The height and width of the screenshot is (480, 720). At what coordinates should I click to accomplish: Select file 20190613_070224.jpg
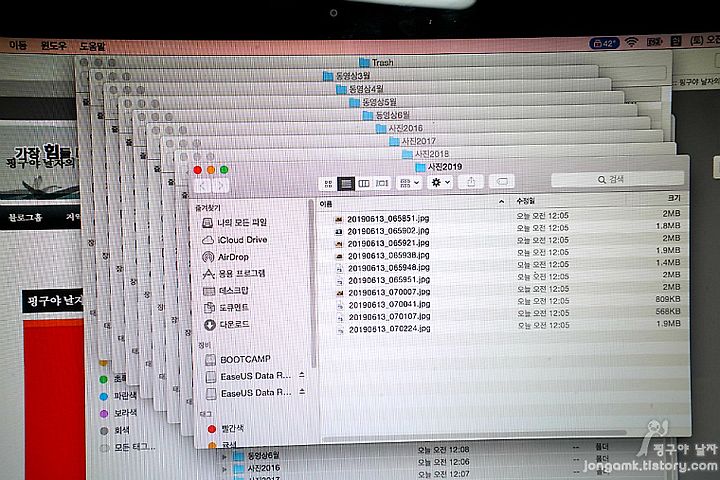(389, 329)
